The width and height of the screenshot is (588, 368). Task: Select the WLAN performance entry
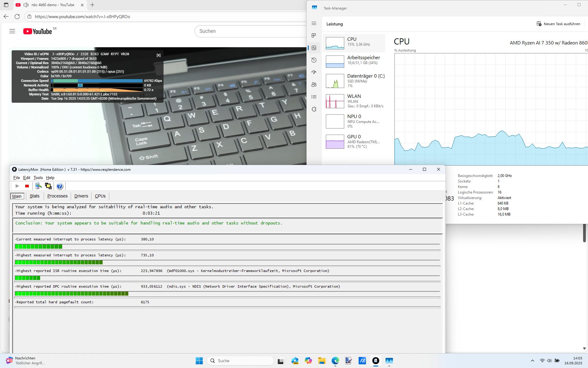coord(354,101)
